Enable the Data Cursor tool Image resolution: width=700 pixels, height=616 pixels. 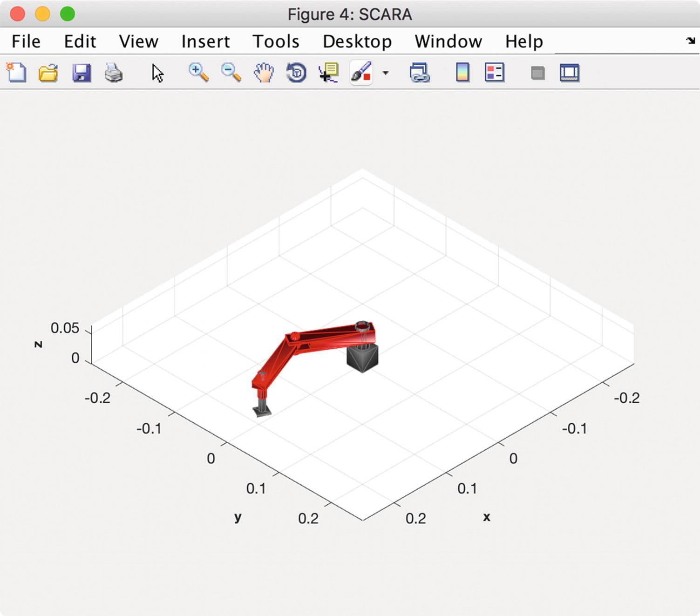(328, 73)
